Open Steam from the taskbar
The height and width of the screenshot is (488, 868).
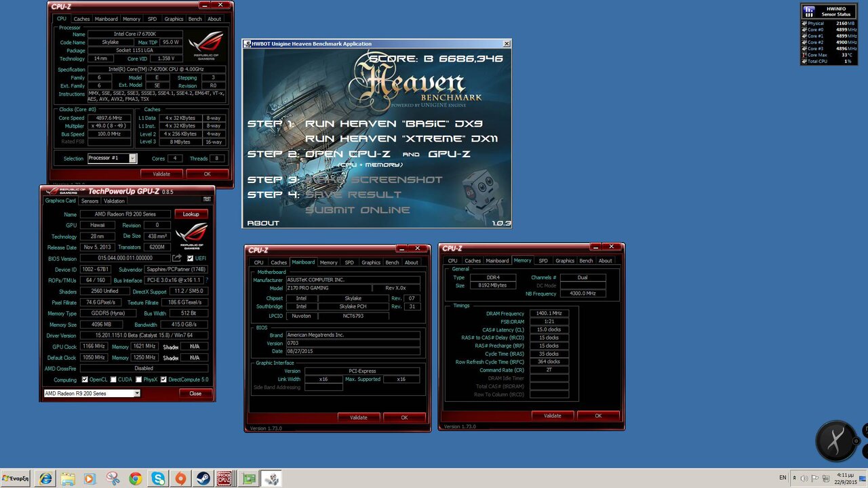coord(203,479)
